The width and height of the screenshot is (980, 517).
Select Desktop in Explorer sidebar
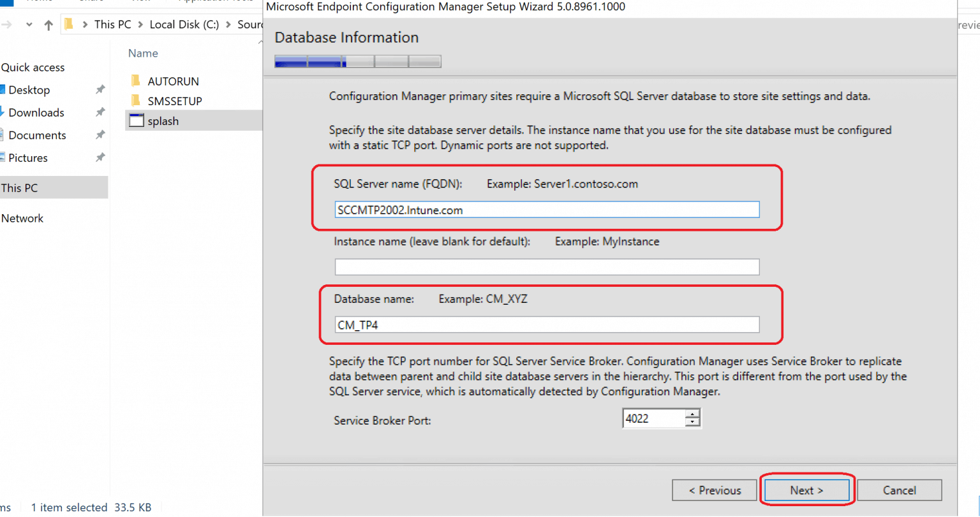click(29, 90)
